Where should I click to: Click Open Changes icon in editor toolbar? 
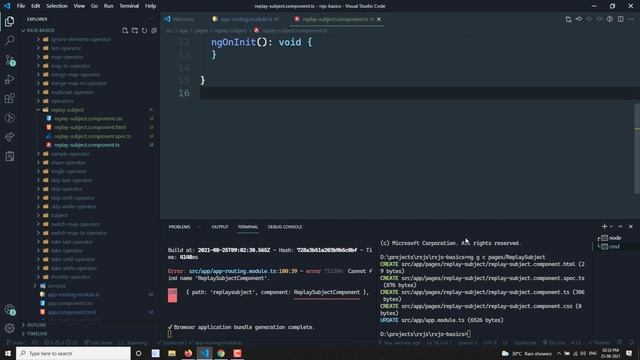click(568, 19)
